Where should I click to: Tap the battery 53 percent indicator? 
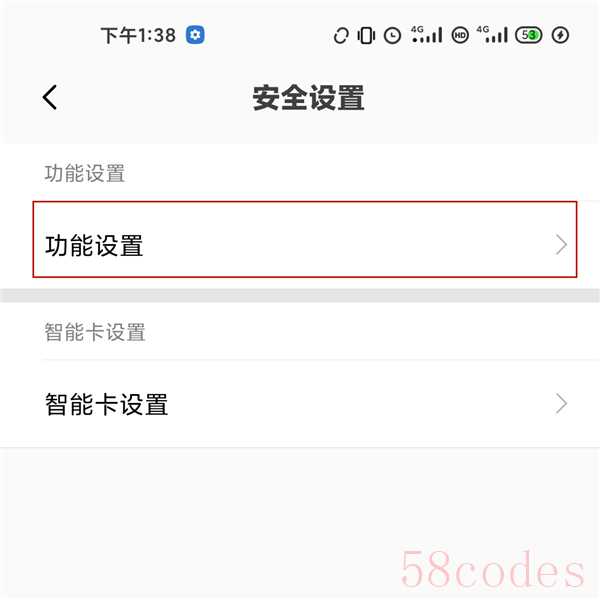528,35
